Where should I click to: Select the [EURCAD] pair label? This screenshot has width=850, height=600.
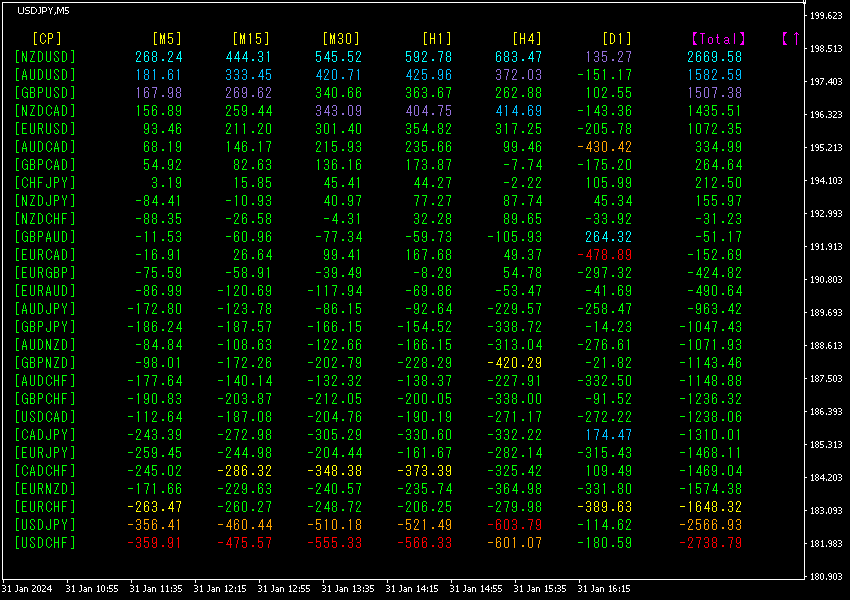pyautogui.click(x=45, y=255)
